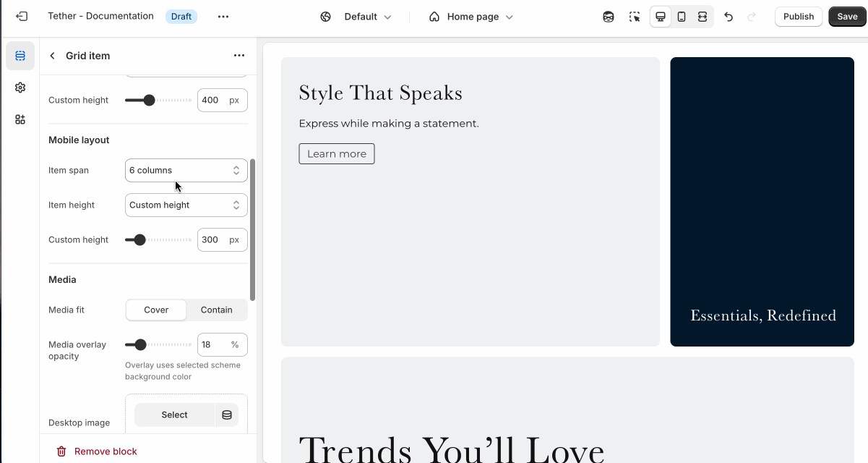Activate the element inspector tool
This screenshot has width=868, height=463.
635,17
